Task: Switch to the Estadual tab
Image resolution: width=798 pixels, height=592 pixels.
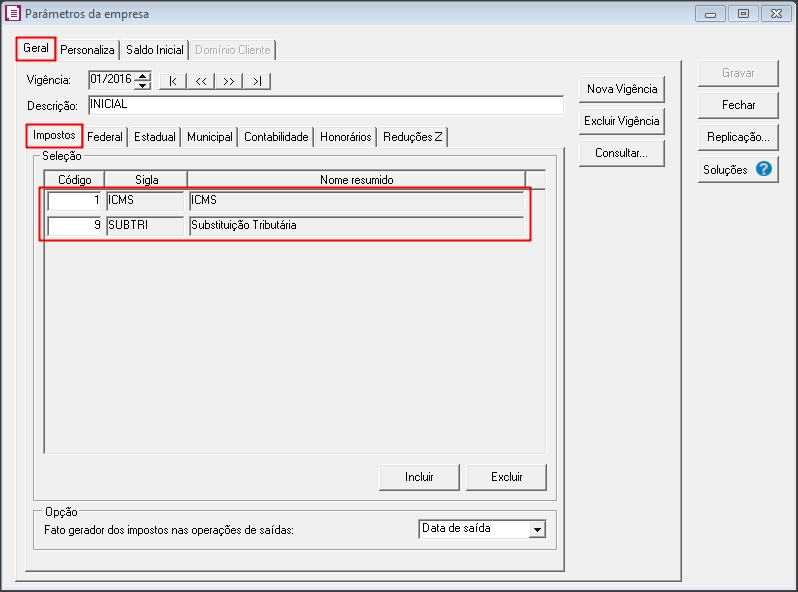Action: pyautogui.click(x=155, y=137)
